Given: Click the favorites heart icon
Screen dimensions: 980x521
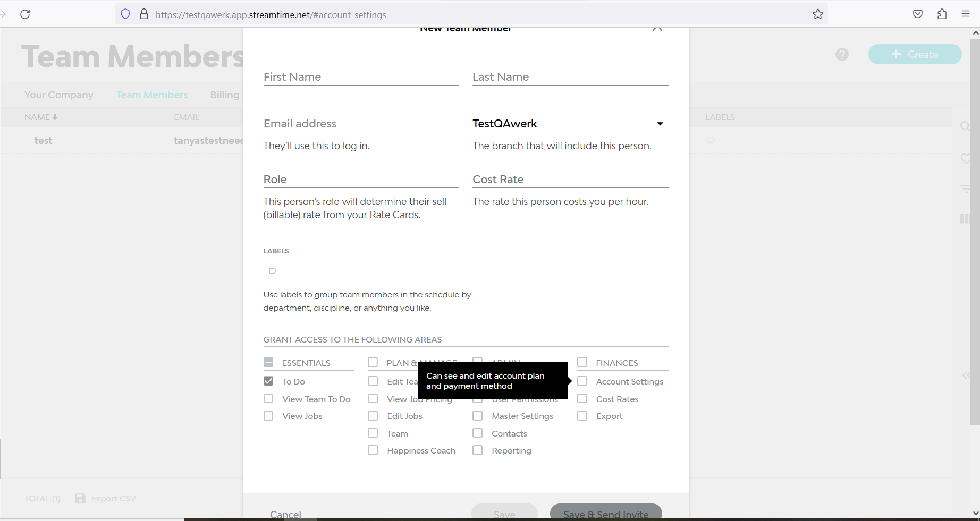Looking at the screenshot, I should tap(966, 158).
